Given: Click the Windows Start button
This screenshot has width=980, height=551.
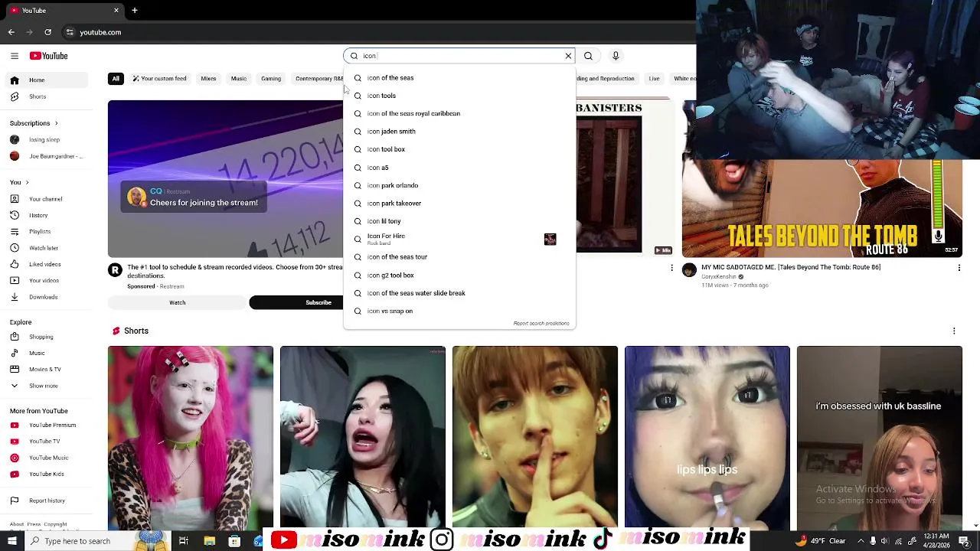Looking at the screenshot, I should tap(12, 541).
